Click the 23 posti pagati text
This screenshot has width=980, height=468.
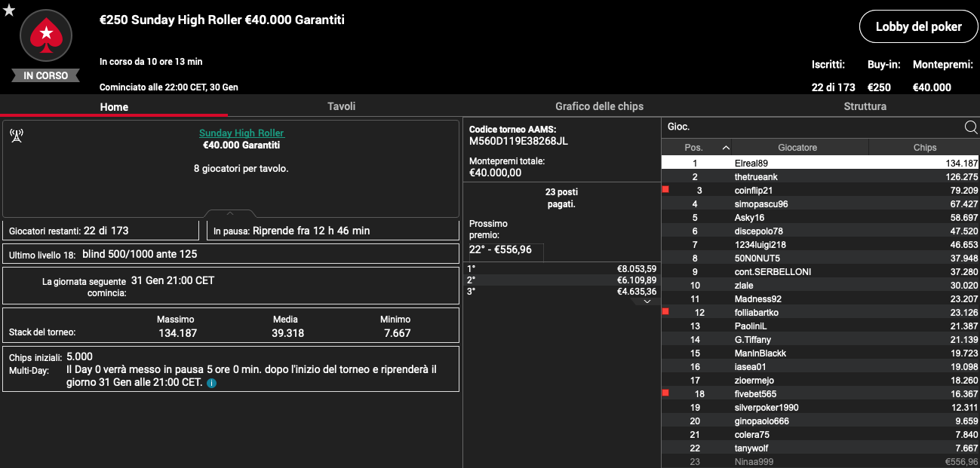point(561,197)
